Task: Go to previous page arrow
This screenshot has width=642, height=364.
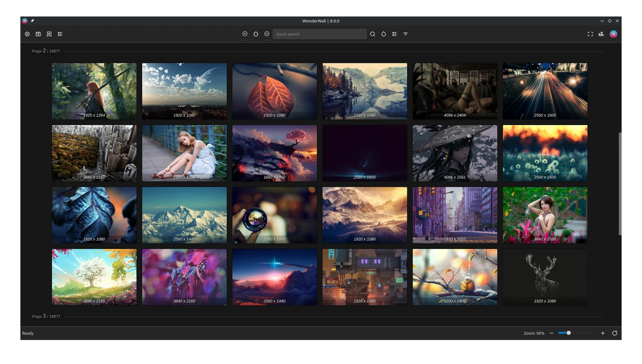Action: pos(245,34)
